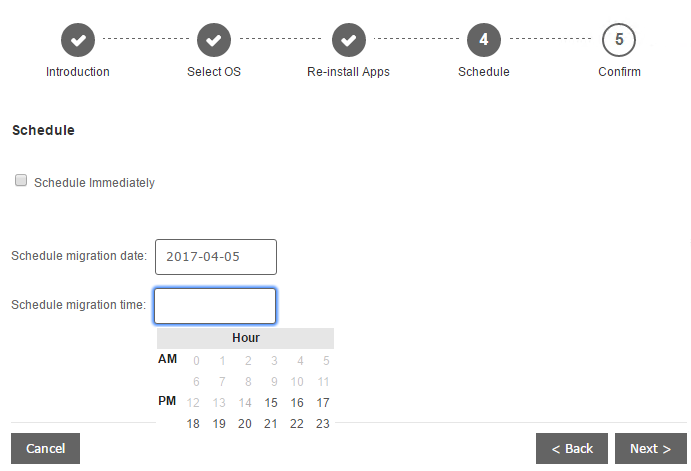691x471 pixels.
Task: Click the Introduction step checkmark icon
Action: [x=78, y=40]
